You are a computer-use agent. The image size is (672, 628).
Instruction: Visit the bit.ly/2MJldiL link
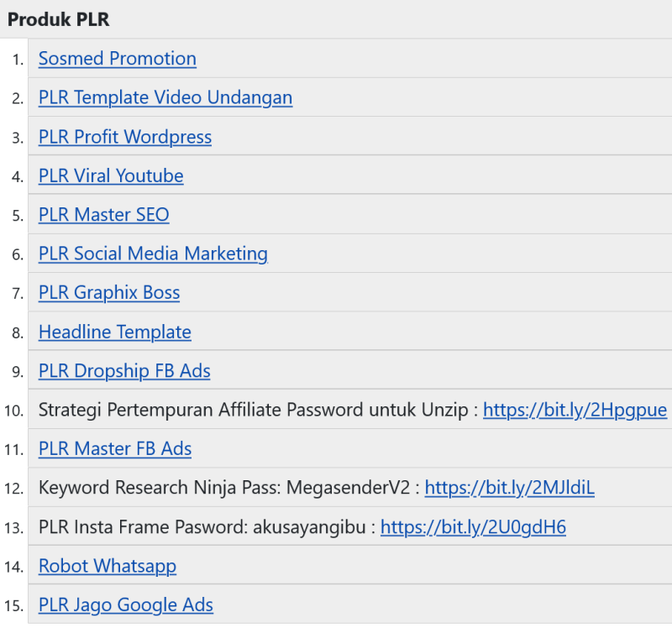pos(510,488)
